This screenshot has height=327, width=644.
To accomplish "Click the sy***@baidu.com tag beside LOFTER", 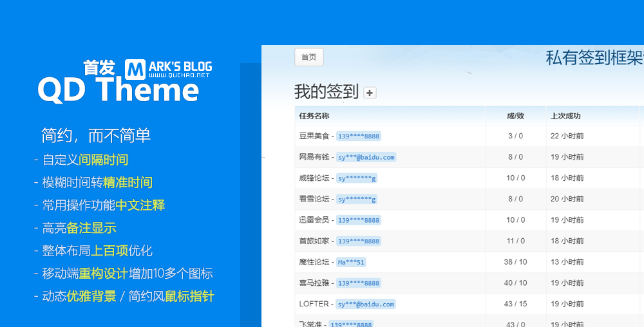I will point(366,304).
